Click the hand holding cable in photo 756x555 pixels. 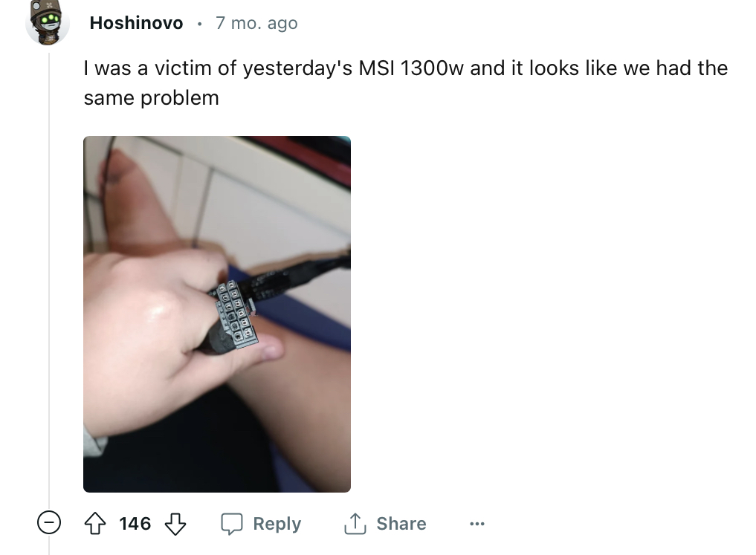(159, 337)
